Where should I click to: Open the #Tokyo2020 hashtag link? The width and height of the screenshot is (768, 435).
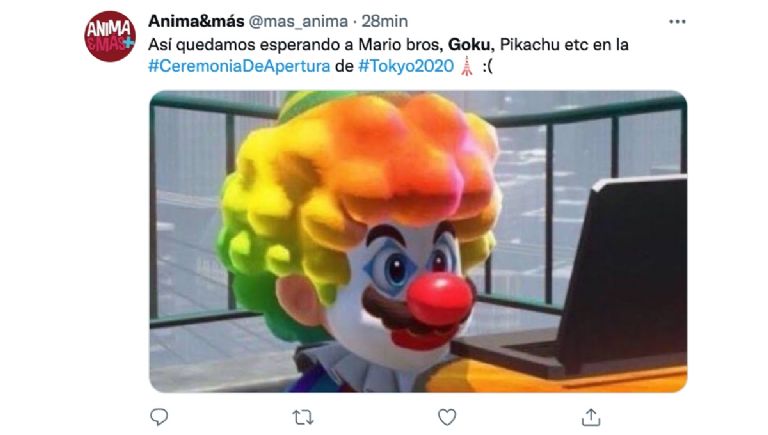pos(406,66)
